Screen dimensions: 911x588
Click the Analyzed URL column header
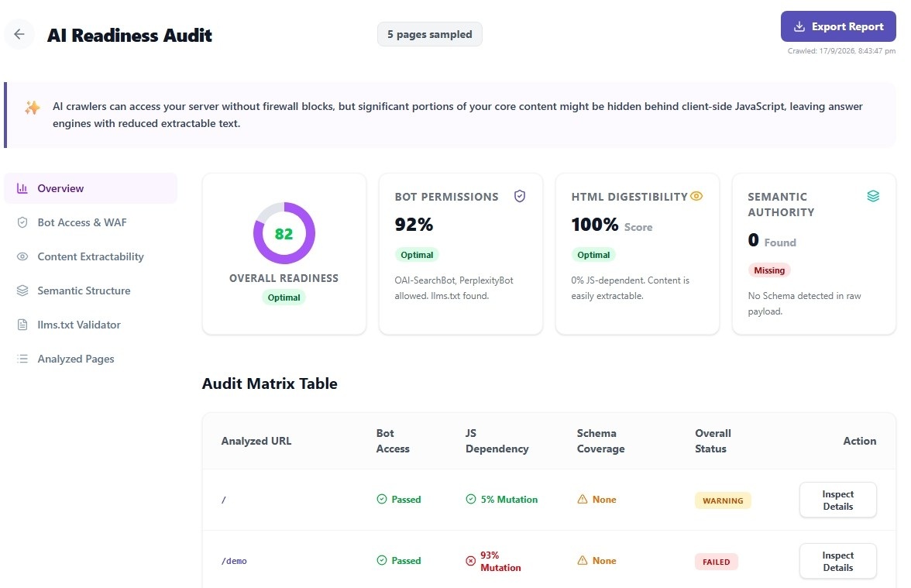pyautogui.click(x=256, y=441)
